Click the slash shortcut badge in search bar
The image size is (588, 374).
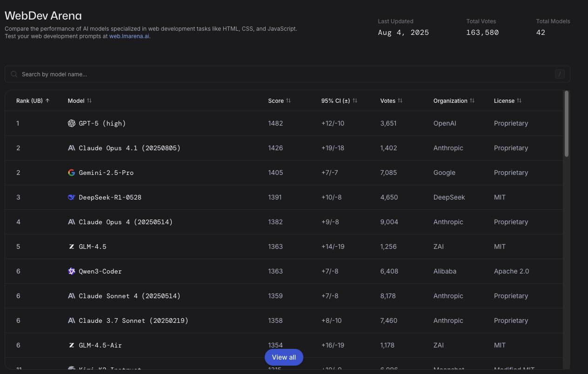[x=560, y=74]
